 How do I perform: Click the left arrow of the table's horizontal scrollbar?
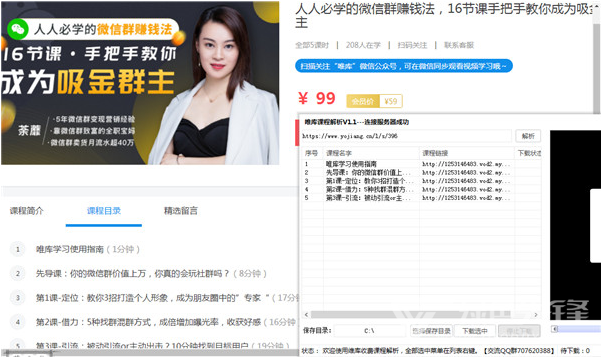(306, 315)
